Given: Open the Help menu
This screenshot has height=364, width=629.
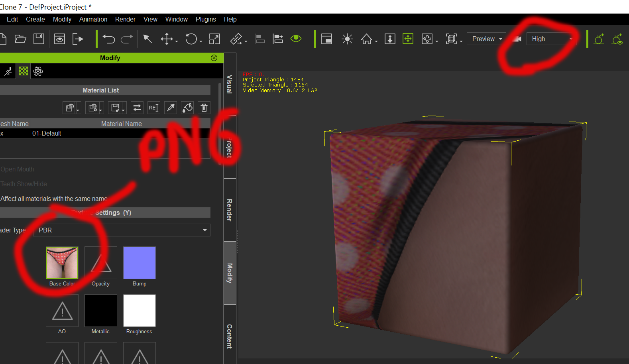Looking at the screenshot, I should [x=230, y=19].
